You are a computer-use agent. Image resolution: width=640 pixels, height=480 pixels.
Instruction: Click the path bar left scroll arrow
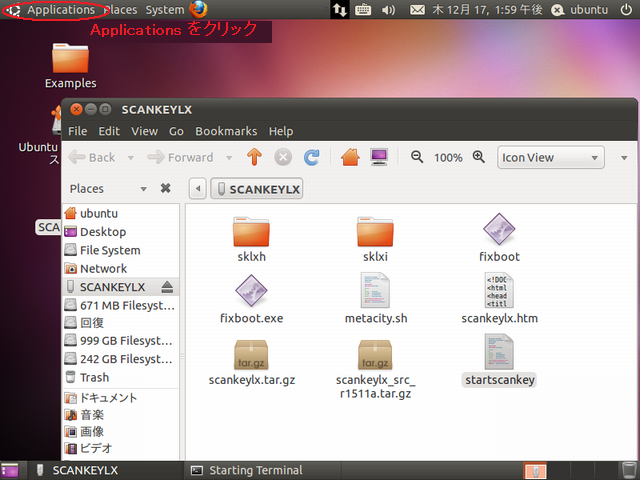pos(198,189)
